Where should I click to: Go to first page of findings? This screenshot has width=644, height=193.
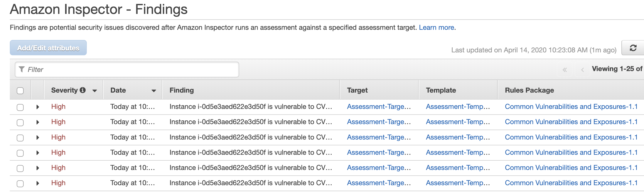(565, 70)
